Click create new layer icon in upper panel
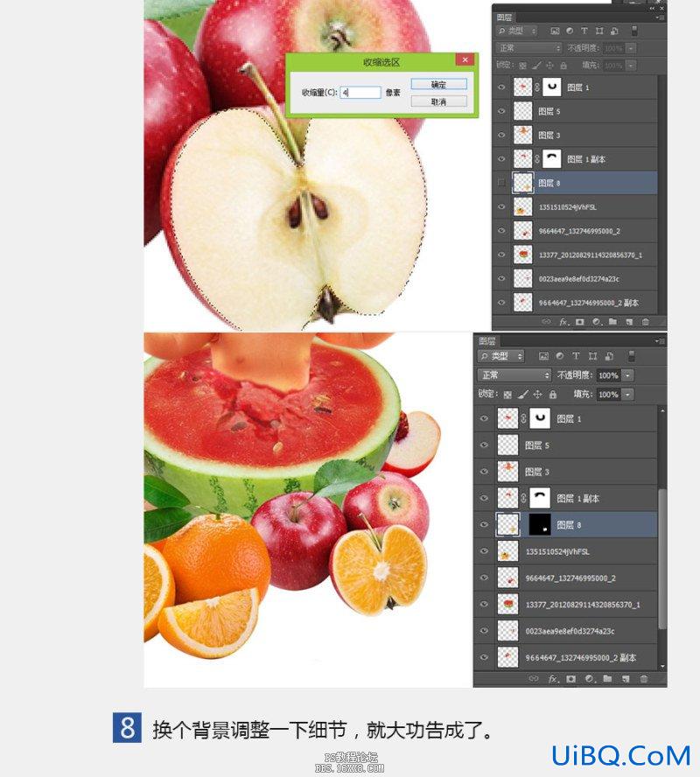700x777 pixels. tap(629, 322)
